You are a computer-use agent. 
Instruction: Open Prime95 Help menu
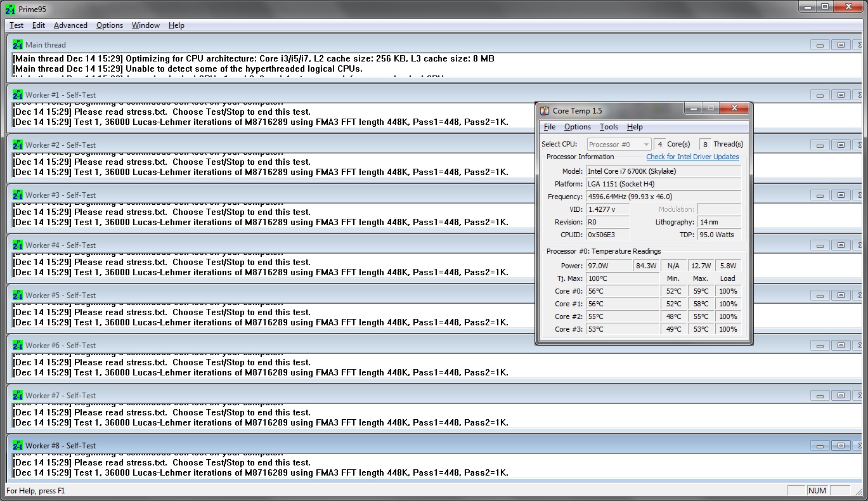coord(176,25)
